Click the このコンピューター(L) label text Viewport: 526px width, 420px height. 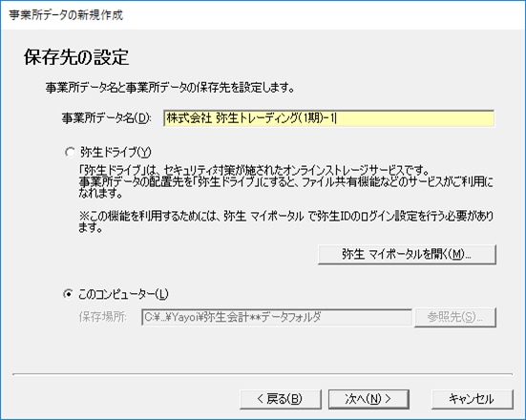click(123, 294)
